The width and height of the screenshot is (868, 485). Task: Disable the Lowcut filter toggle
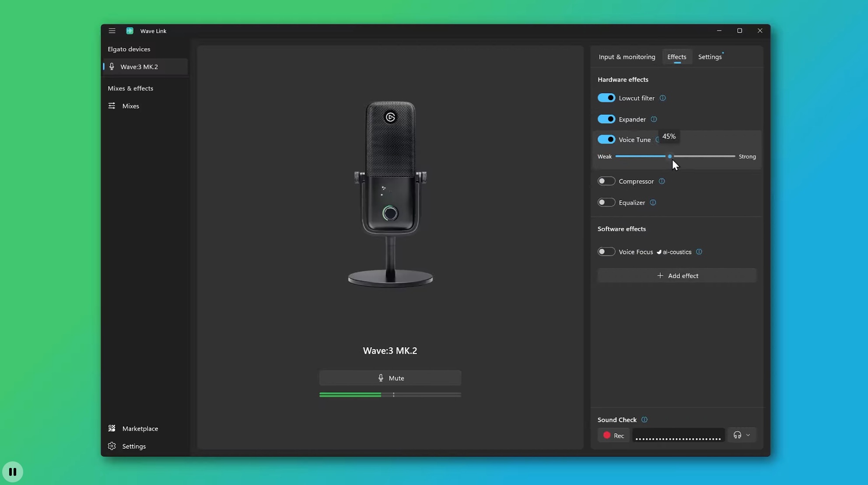click(606, 98)
